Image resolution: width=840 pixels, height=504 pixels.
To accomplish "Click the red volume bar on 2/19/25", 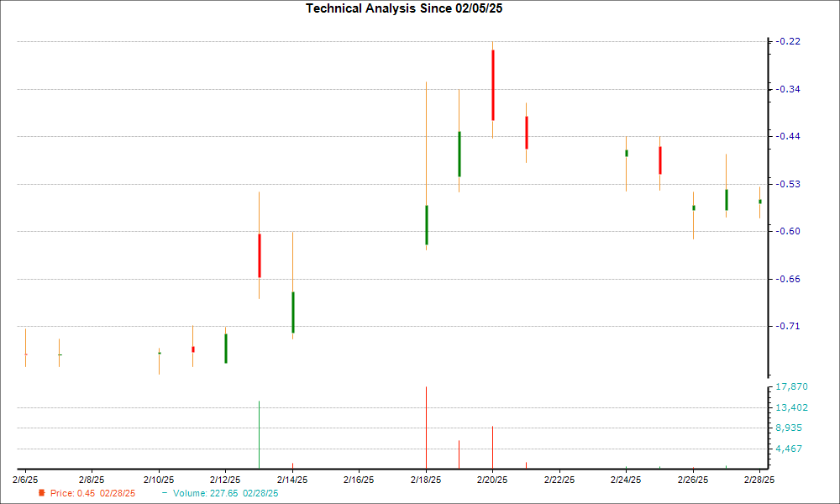I will (x=459, y=454).
